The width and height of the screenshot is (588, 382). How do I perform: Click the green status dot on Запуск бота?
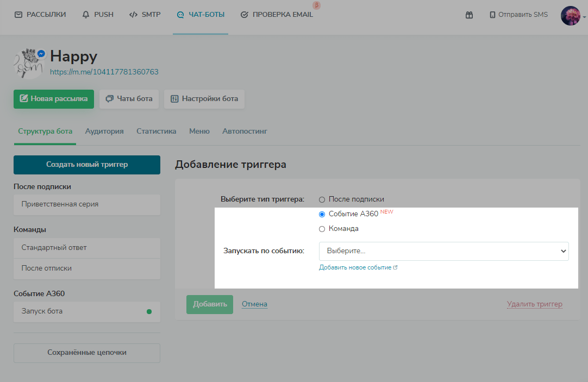149,312
